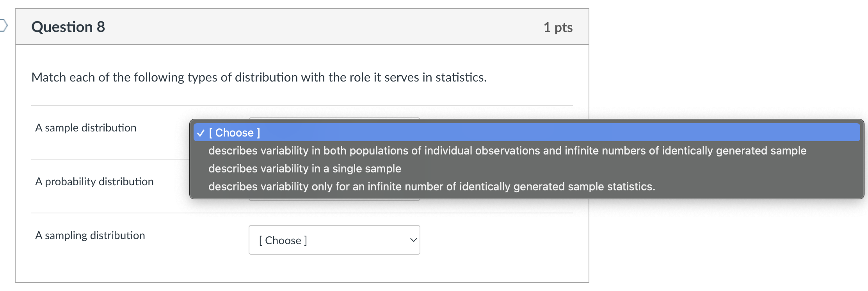Click the "A probability distribution" label
This screenshot has height=291, width=868.
click(94, 182)
